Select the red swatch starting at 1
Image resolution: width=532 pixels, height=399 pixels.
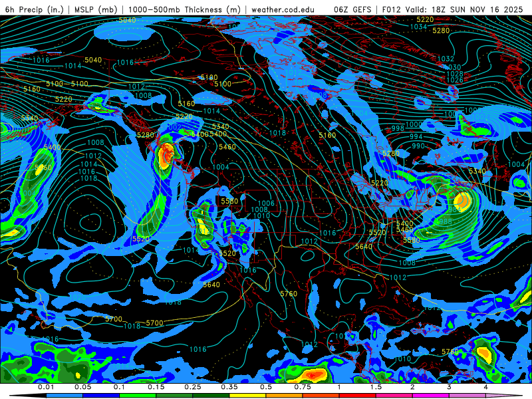[358, 396]
